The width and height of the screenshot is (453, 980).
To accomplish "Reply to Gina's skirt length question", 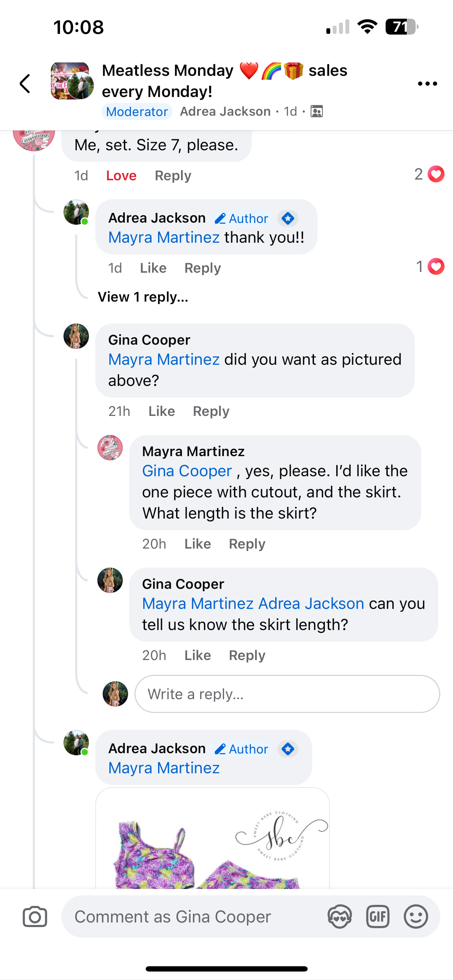I will tap(247, 655).
